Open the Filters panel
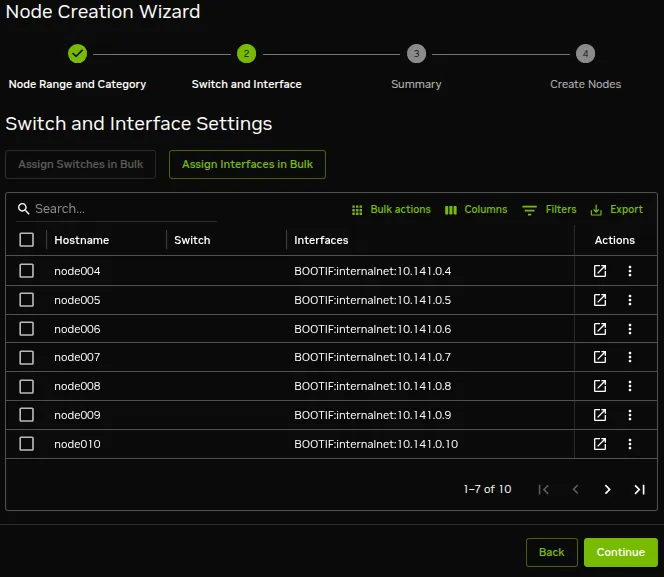The image size is (664, 577). 549,210
